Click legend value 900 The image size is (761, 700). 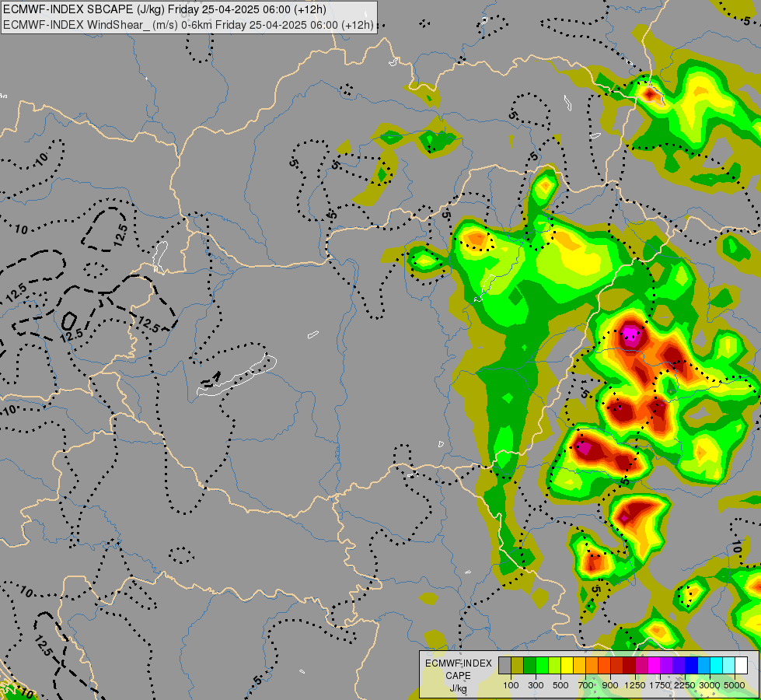coord(610,685)
